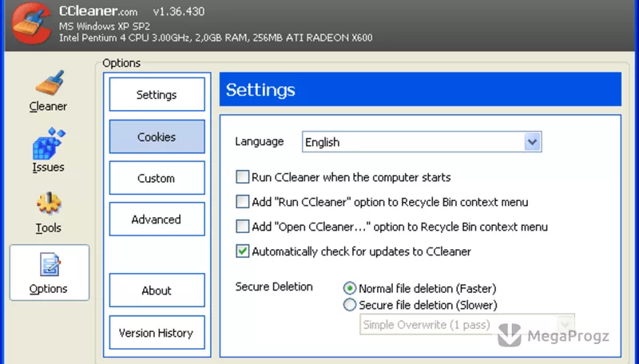639x364 pixels.
Task: Click the MS Windows XP SP2 text
Action: point(105,26)
